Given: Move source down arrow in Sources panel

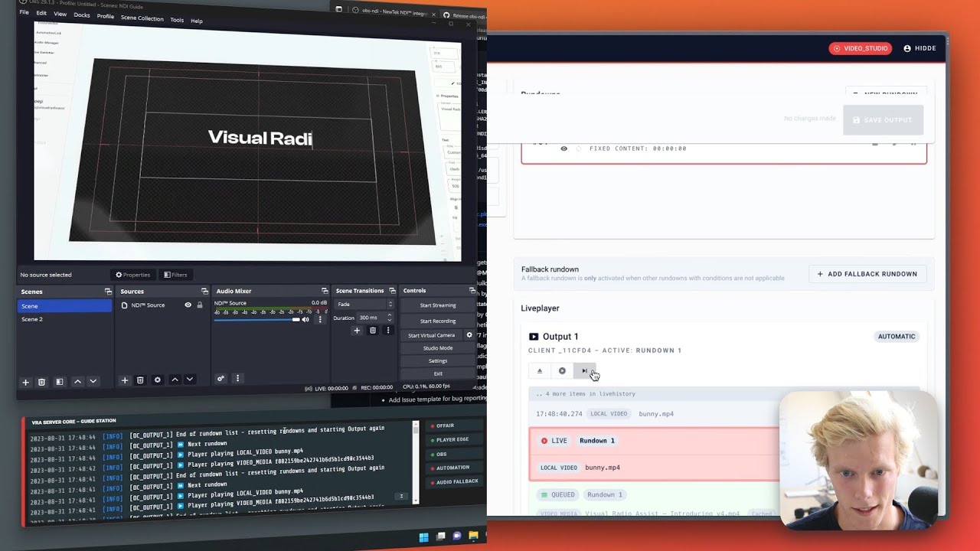Looking at the screenshot, I should click(x=189, y=380).
